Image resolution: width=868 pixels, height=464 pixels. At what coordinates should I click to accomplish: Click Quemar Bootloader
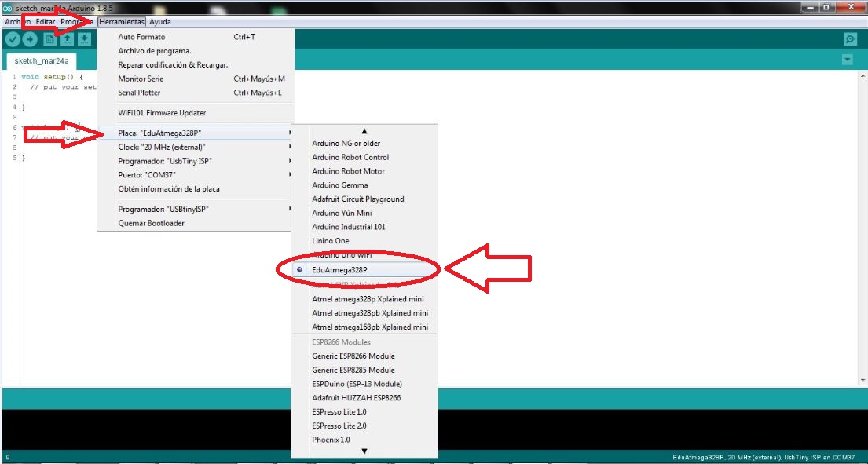pyautogui.click(x=196, y=224)
